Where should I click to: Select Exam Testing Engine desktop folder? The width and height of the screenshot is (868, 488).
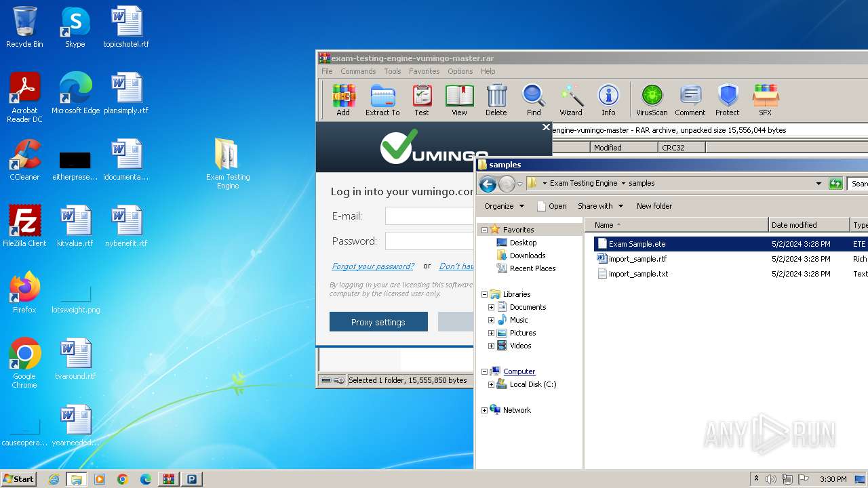coord(228,163)
